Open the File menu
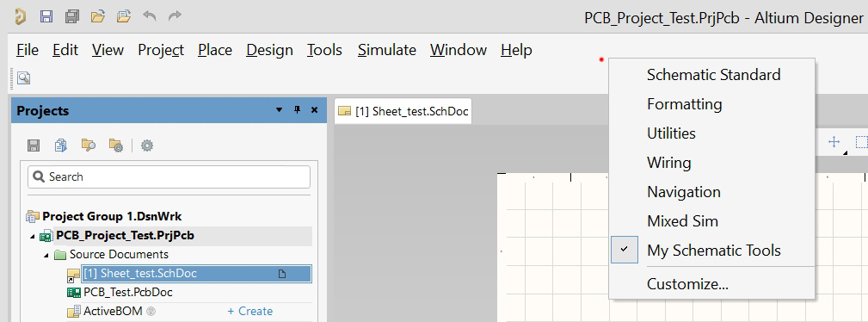 click(28, 50)
